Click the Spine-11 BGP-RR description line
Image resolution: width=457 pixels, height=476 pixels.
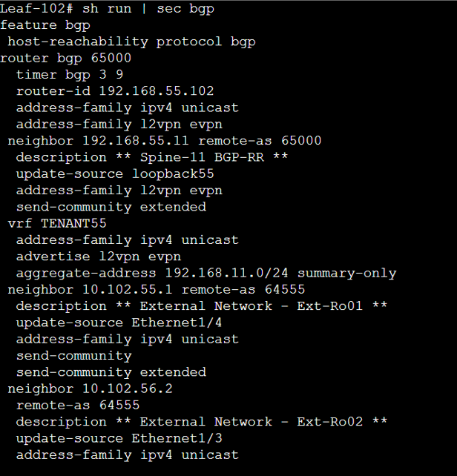pyautogui.click(x=152, y=157)
